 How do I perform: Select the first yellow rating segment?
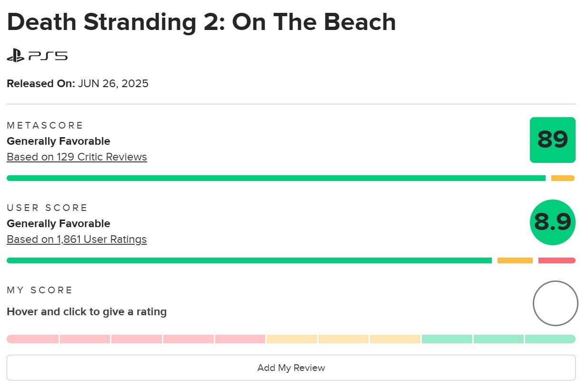[x=292, y=339]
